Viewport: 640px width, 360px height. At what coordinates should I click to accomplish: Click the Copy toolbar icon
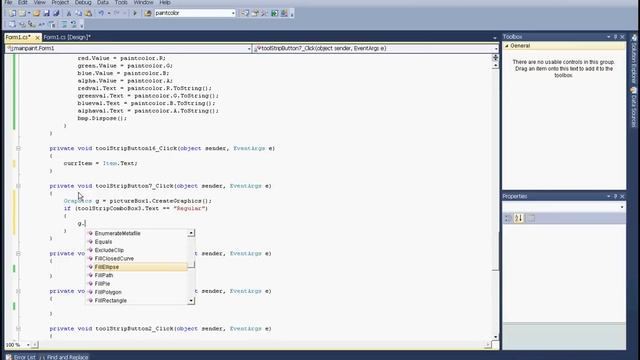[78, 13]
